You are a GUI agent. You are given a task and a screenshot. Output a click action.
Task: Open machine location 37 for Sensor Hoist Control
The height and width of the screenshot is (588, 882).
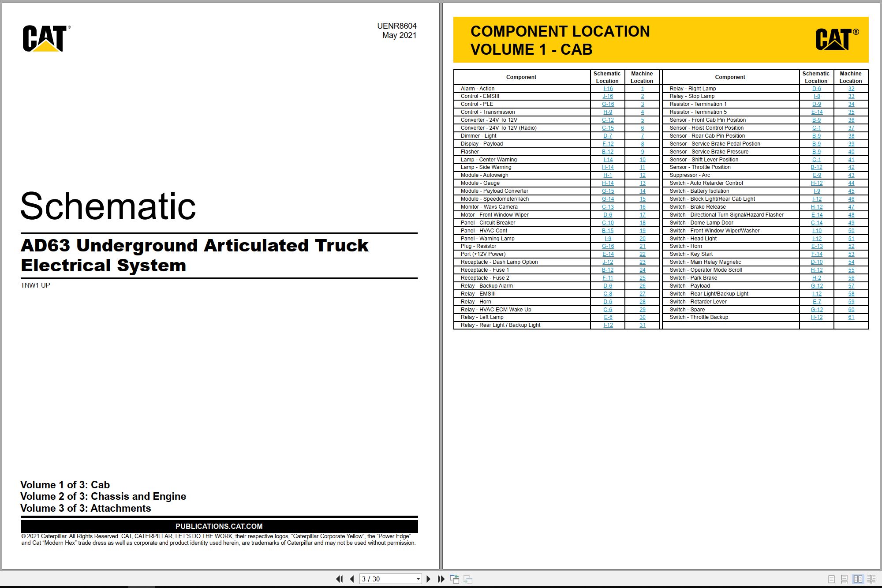(851, 128)
